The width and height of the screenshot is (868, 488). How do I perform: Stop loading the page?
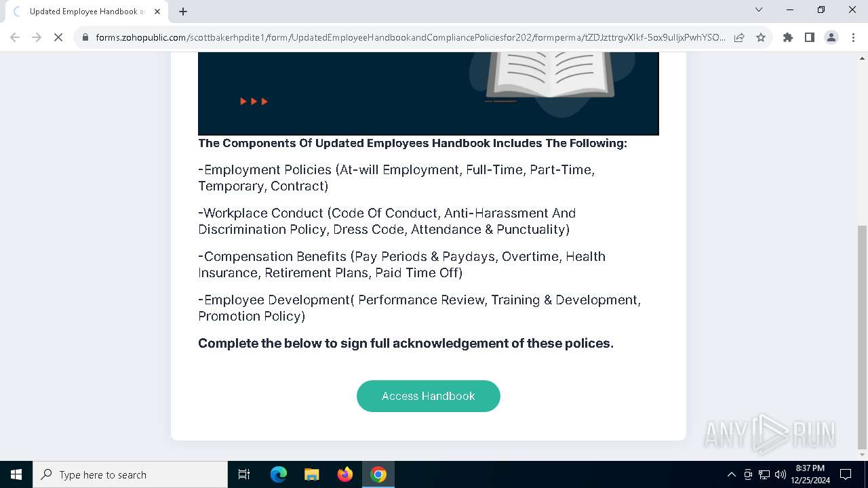pos(58,37)
